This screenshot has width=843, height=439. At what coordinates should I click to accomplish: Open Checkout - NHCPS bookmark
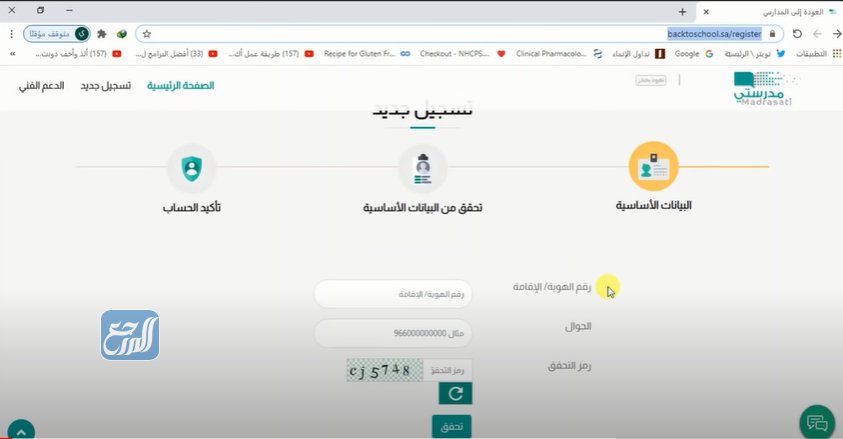click(463, 54)
